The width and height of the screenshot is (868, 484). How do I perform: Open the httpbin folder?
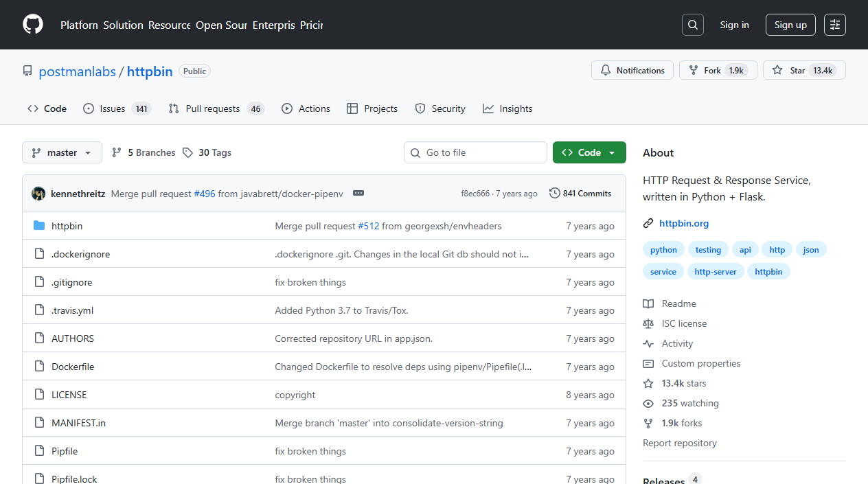point(67,226)
